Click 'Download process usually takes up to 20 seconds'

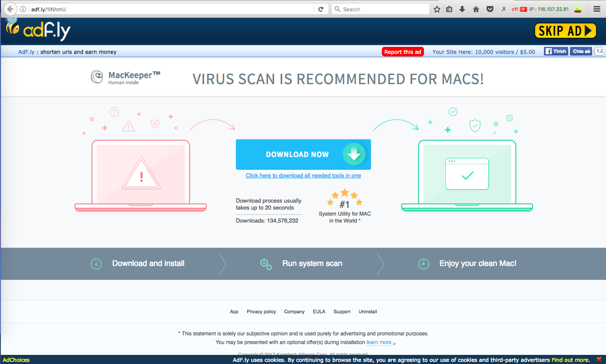pyautogui.click(x=268, y=204)
